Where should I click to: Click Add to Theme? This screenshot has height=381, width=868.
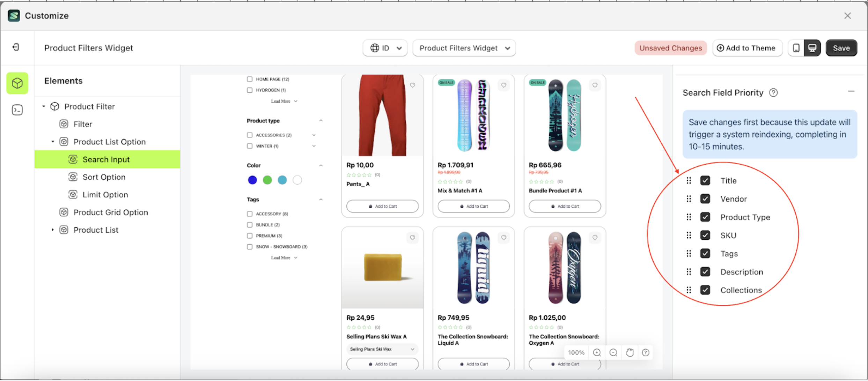pyautogui.click(x=747, y=48)
